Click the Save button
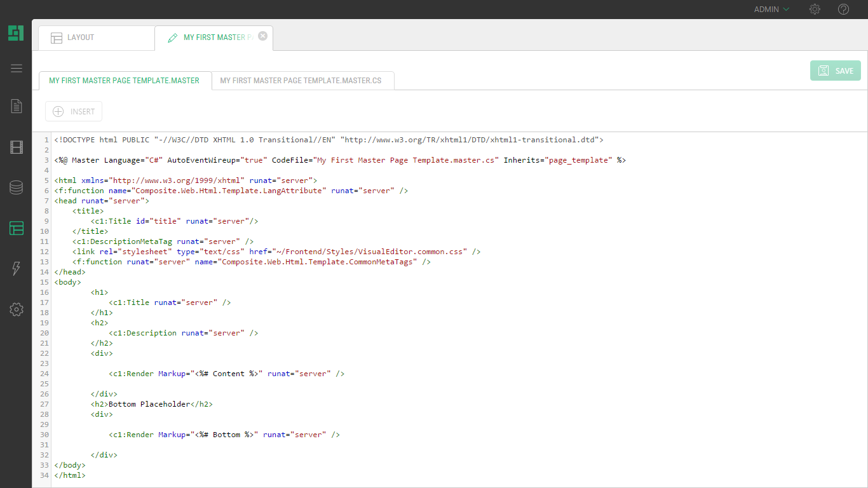868x488 pixels. (x=835, y=71)
